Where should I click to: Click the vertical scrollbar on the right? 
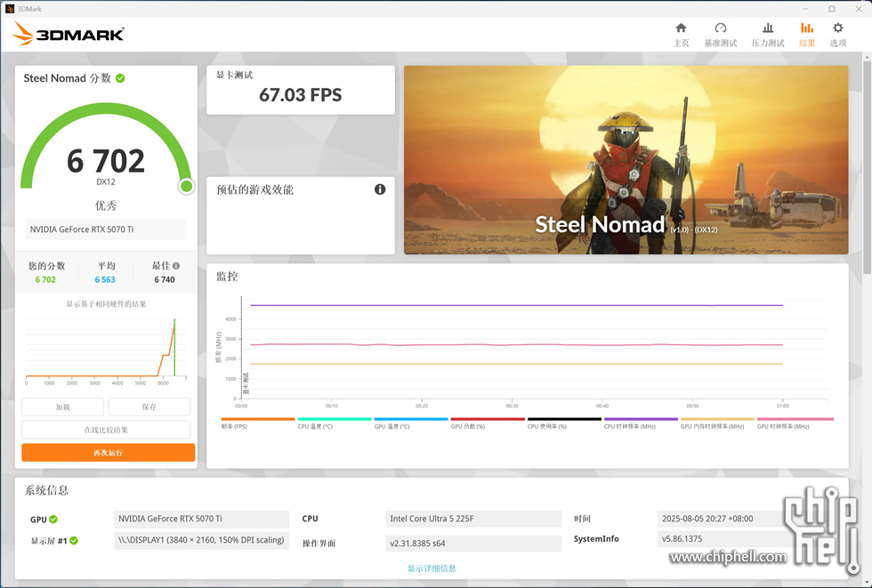coord(867,166)
